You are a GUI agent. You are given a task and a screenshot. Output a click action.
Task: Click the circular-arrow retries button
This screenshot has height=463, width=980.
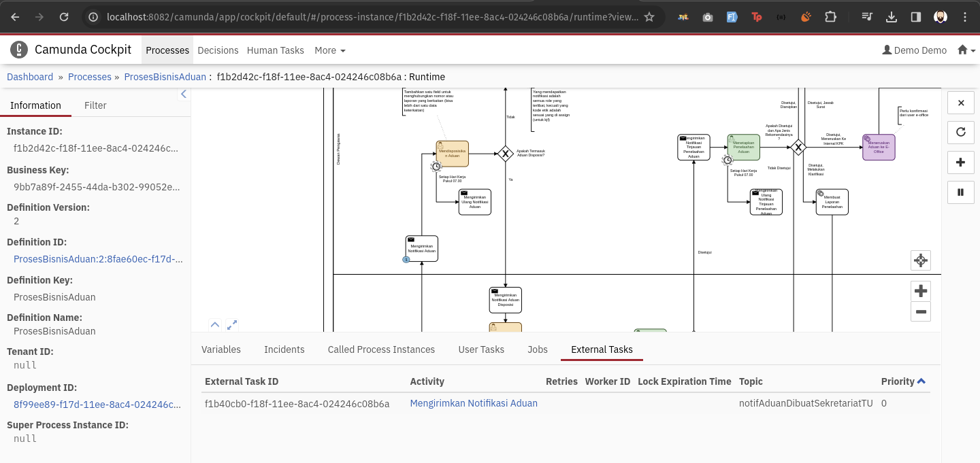pos(961,132)
